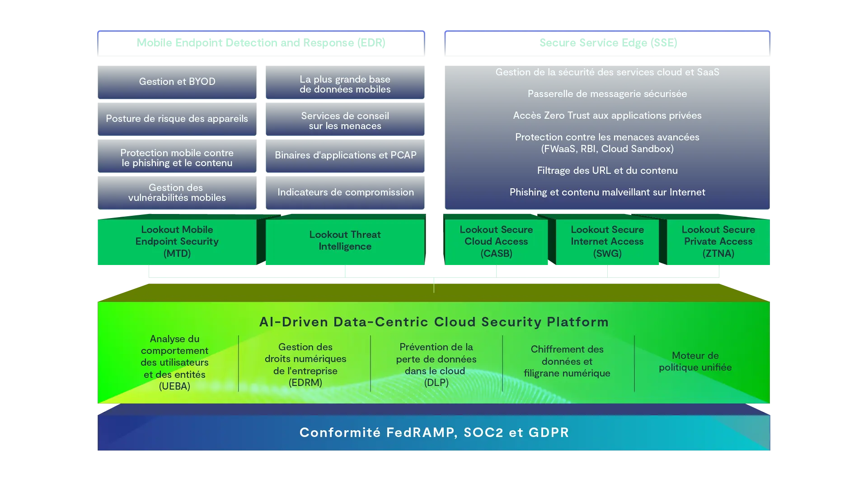Select Protection contre les menaces avancées text
Screen dimensions: 868x488
(607, 143)
